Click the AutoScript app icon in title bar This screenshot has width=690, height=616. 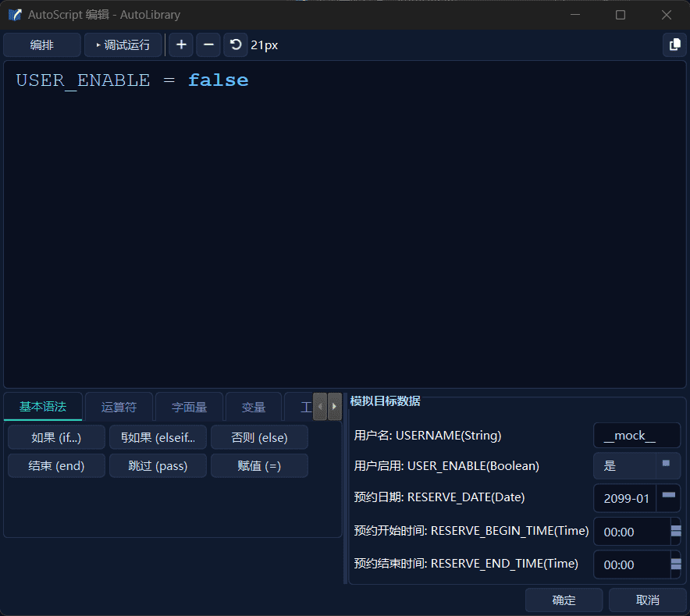pyautogui.click(x=15, y=15)
